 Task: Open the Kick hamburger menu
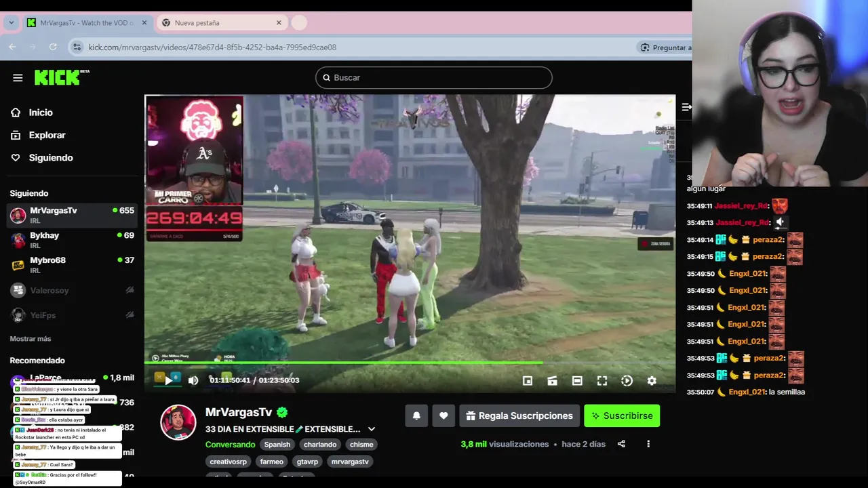(x=18, y=78)
